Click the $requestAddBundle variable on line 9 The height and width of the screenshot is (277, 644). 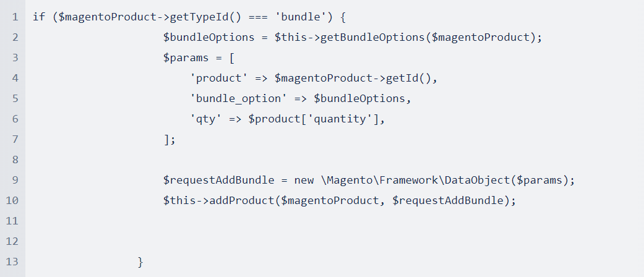(x=219, y=181)
